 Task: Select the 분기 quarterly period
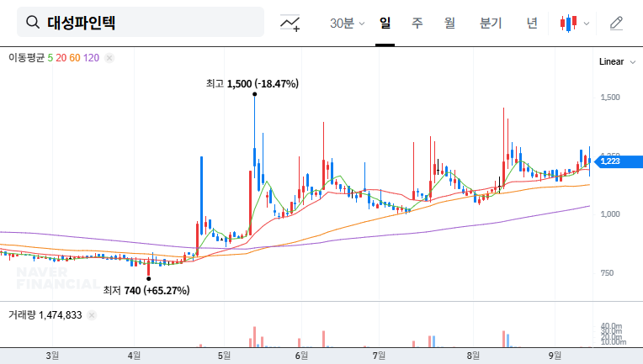490,24
